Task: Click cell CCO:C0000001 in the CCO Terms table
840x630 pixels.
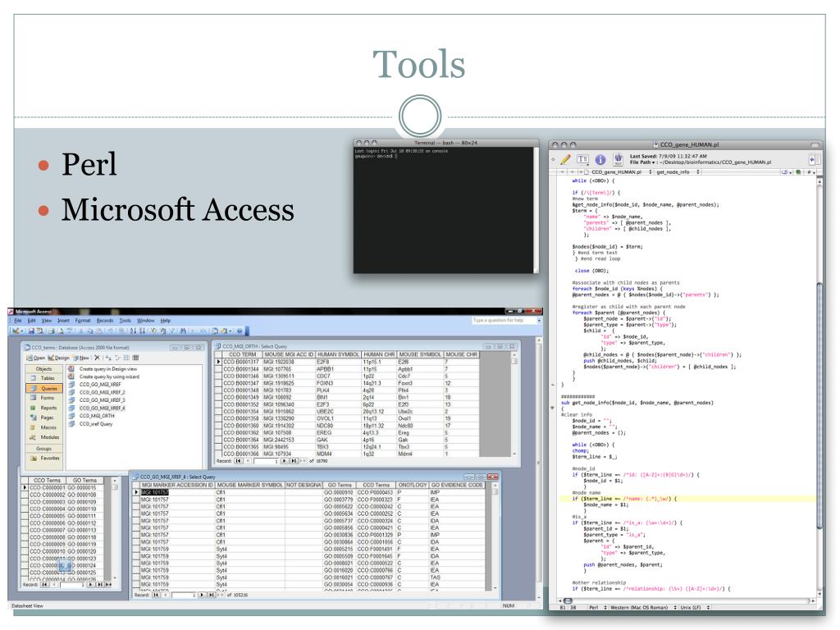Action: click(47, 488)
